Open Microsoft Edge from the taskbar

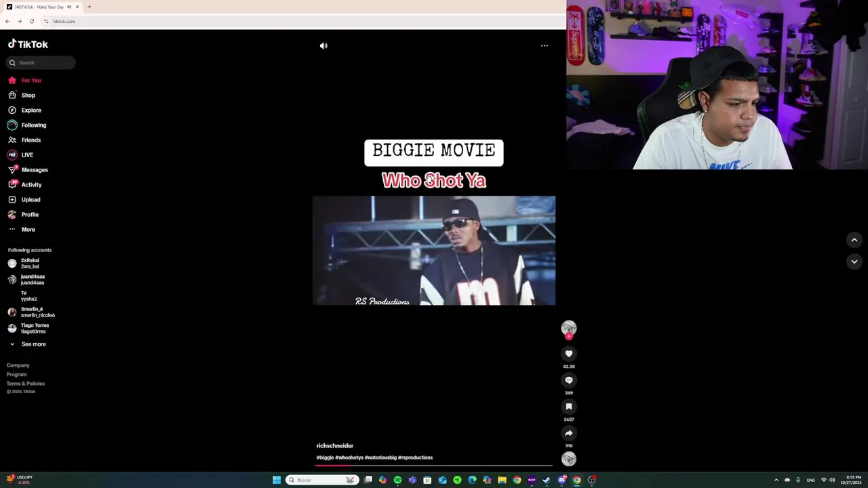(x=472, y=480)
